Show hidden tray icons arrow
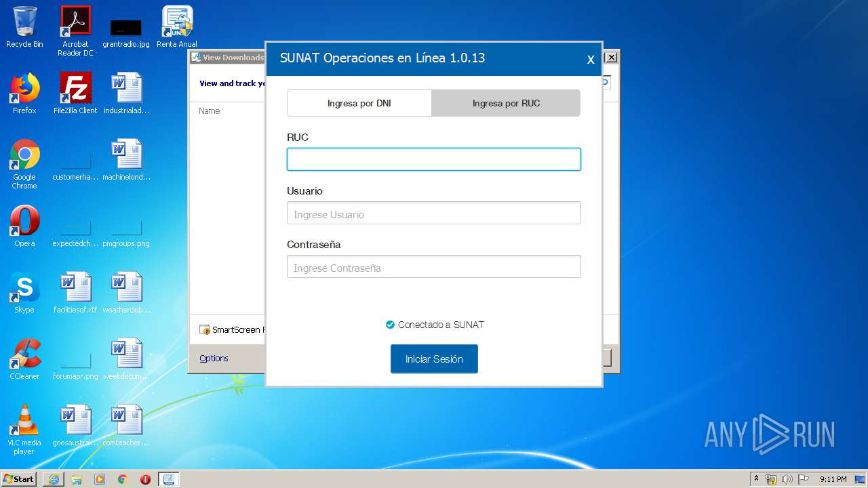868x488 pixels. (x=756, y=479)
